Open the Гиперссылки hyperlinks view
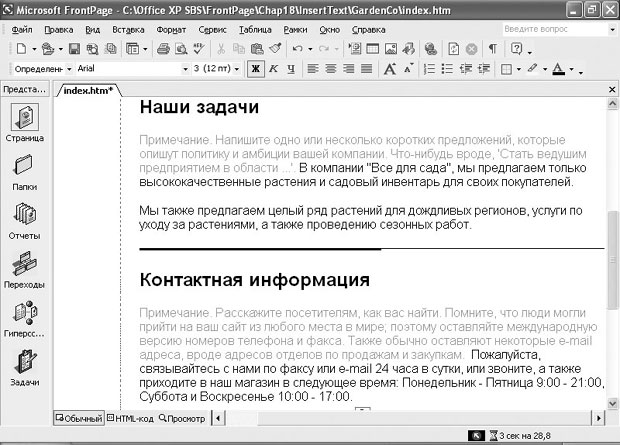 click(24, 318)
